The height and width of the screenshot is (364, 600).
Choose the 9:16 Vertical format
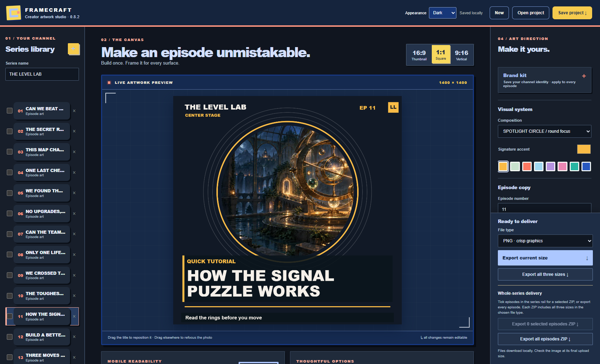tap(461, 55)
